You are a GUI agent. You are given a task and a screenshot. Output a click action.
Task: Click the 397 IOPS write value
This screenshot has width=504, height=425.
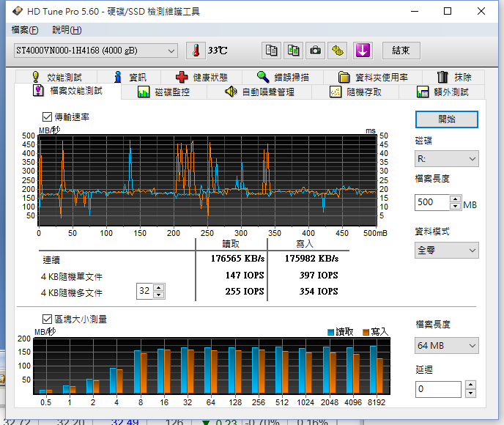(x=319, y=276)
